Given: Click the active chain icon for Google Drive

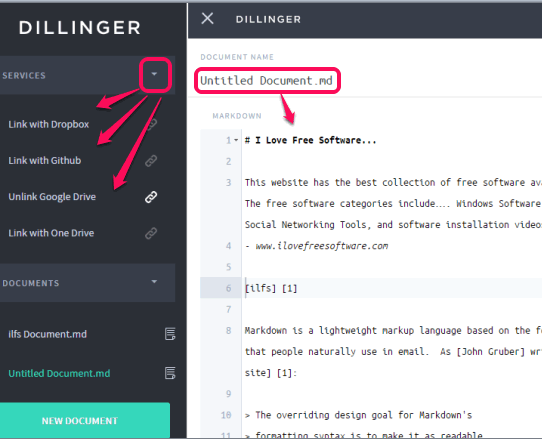Looking at the screenshot, I should click(x=151, y=197).
